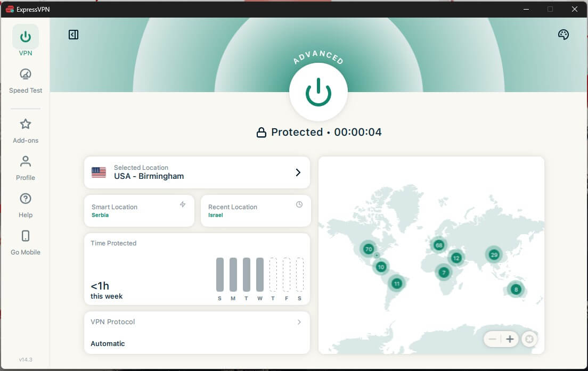Select the 29 servers cluster in Asia
Screen dimensions: 588x371
(x=494, y=255)
